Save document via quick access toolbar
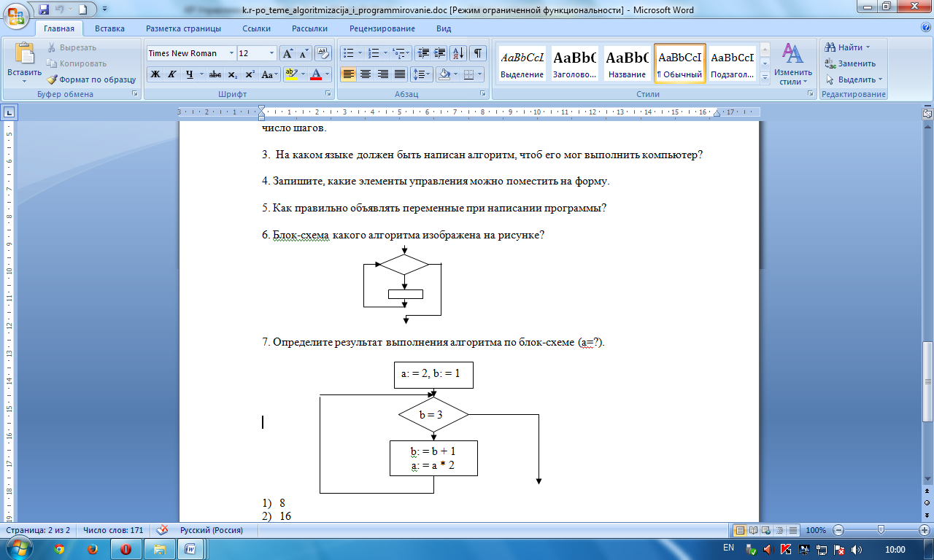The height and width of the screenshot is (560, 934). point(44,9)
